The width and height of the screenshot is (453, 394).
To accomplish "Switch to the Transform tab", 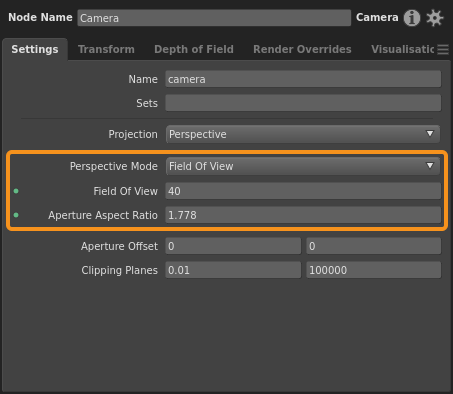I will 106,49.
